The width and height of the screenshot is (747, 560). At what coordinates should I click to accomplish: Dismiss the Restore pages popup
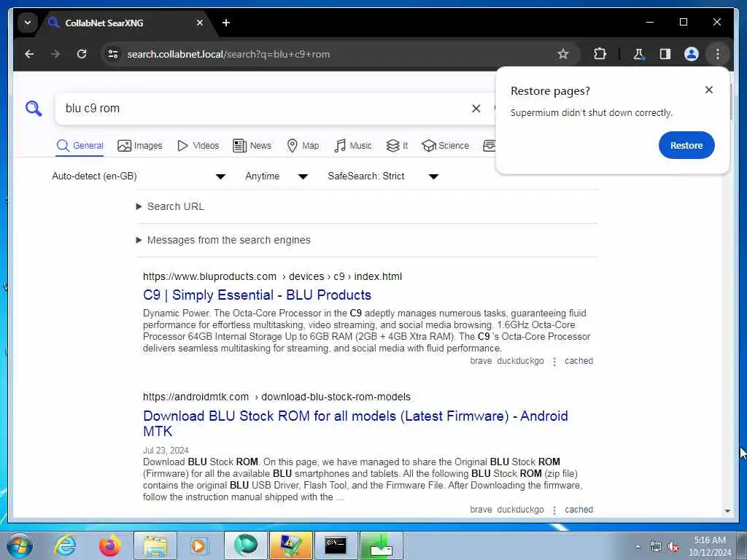point(709,90)
